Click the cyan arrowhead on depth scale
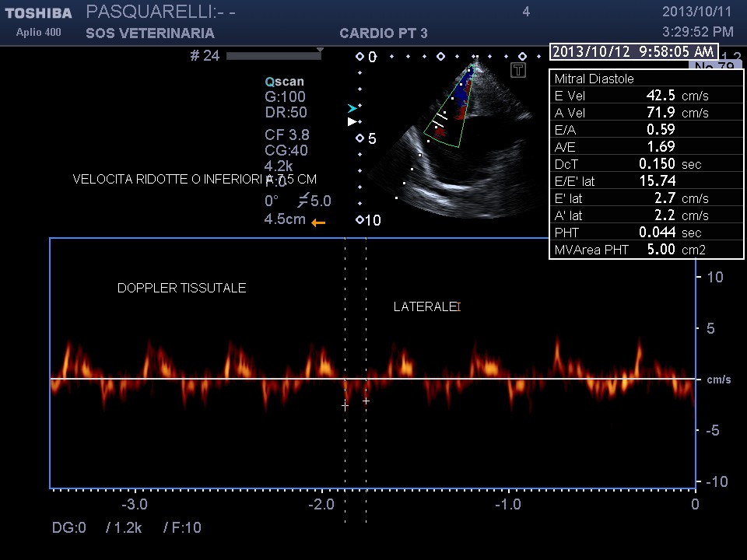 [352, 108]
